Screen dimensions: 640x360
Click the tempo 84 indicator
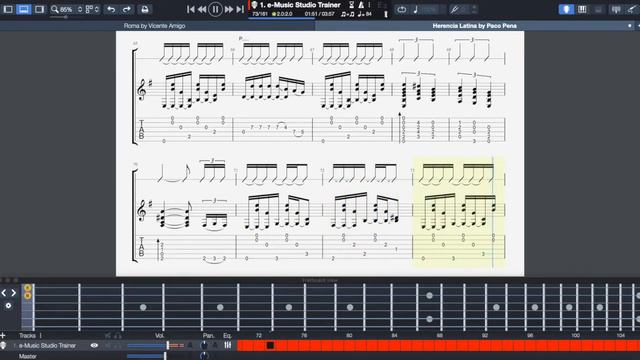[365, 14]
